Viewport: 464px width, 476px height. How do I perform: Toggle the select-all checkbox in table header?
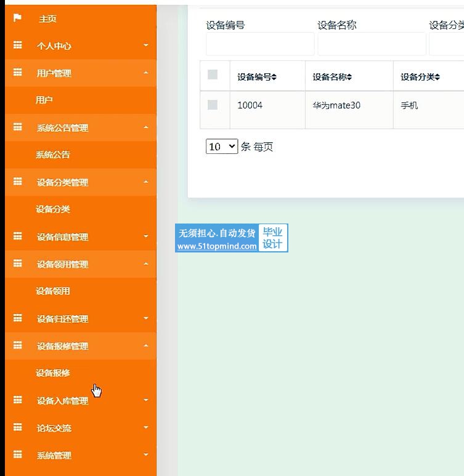click(x=213, y=75)
